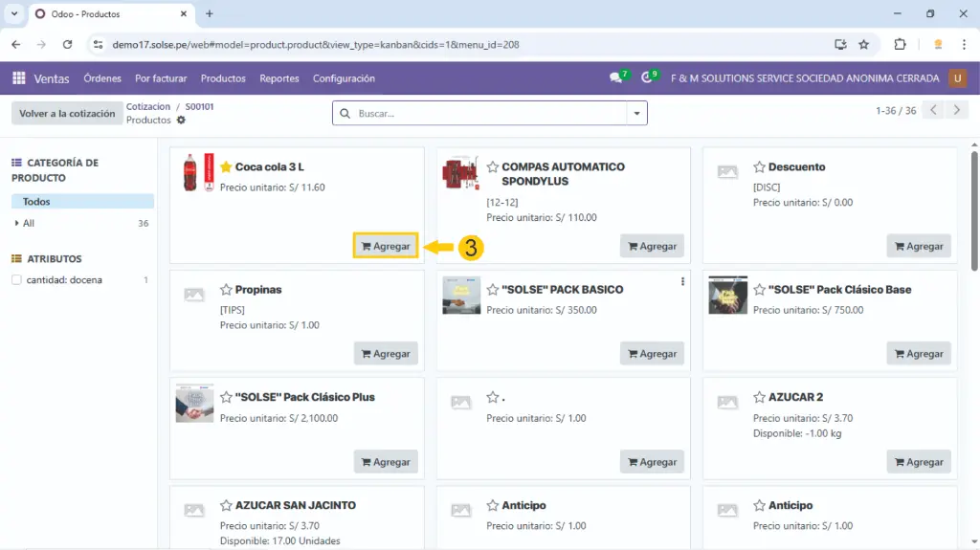Open the search options dropdown arrow
This screenshot has height=550, width=980.
[636, 113]
